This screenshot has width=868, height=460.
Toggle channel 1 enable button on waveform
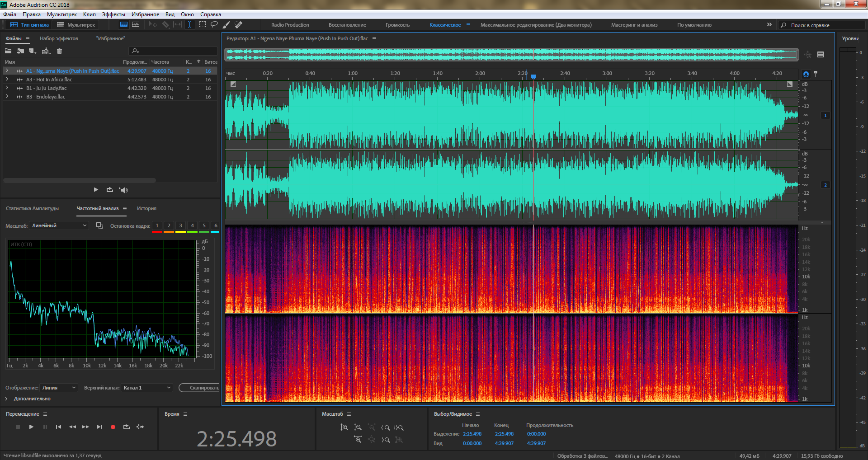(x=825, y=116)
